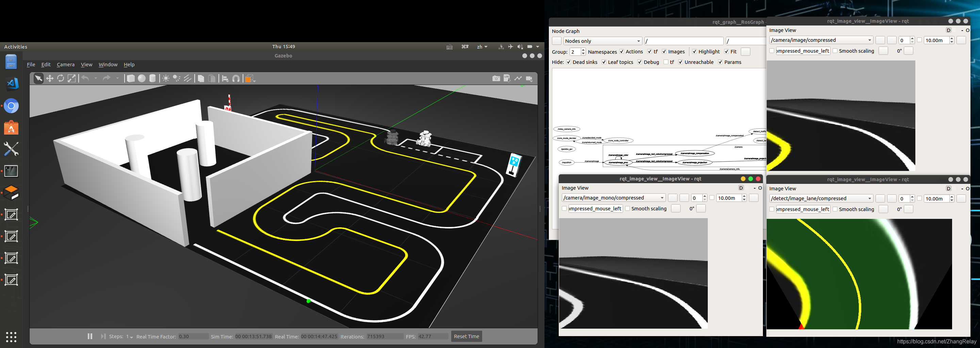Take a screenshot with Gazebo camera icon
This screenshot has width=980, height=348.
point(496,78)
